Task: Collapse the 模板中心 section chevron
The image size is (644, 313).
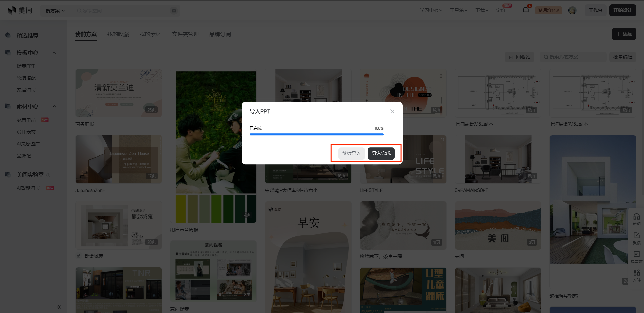Action: click(54, 52)
